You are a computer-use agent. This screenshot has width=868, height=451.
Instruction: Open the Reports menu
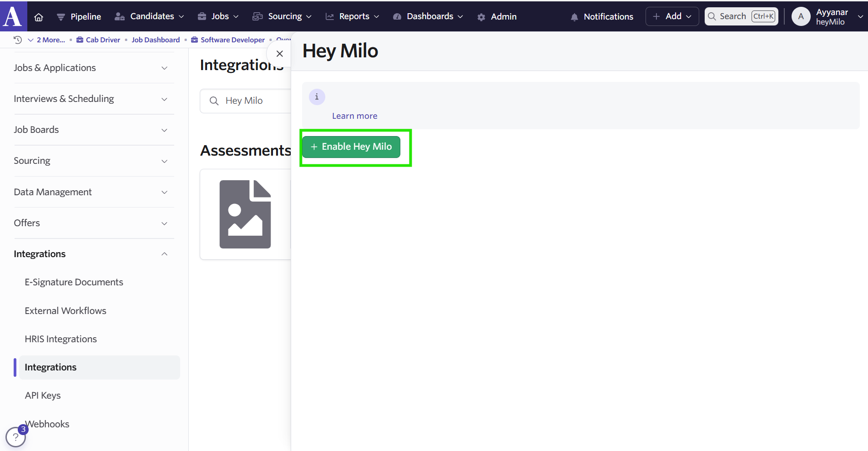[x=353, y=17]
